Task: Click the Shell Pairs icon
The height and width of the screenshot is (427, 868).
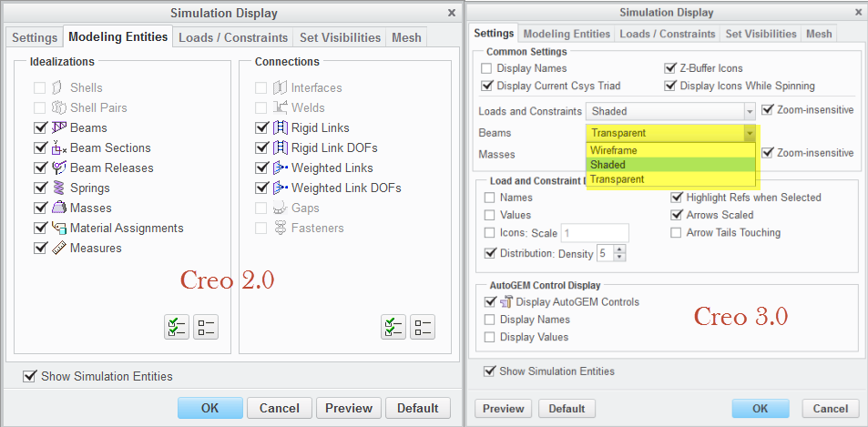Action: tap(58, 107)
